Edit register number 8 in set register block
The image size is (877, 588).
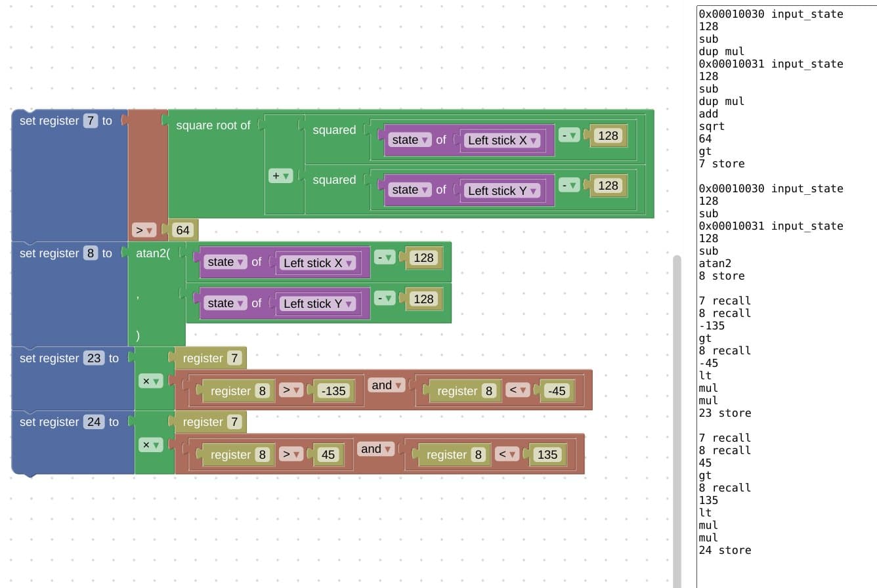click(x=91, y=253)
